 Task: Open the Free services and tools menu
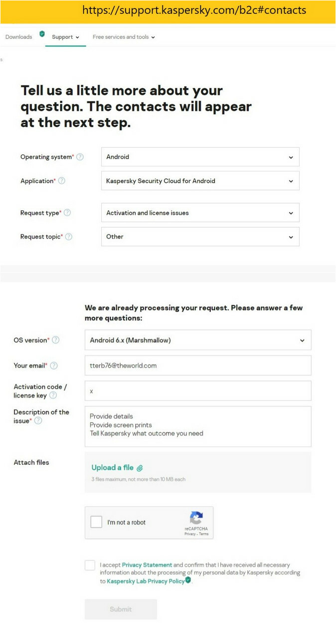pos(124,37)
